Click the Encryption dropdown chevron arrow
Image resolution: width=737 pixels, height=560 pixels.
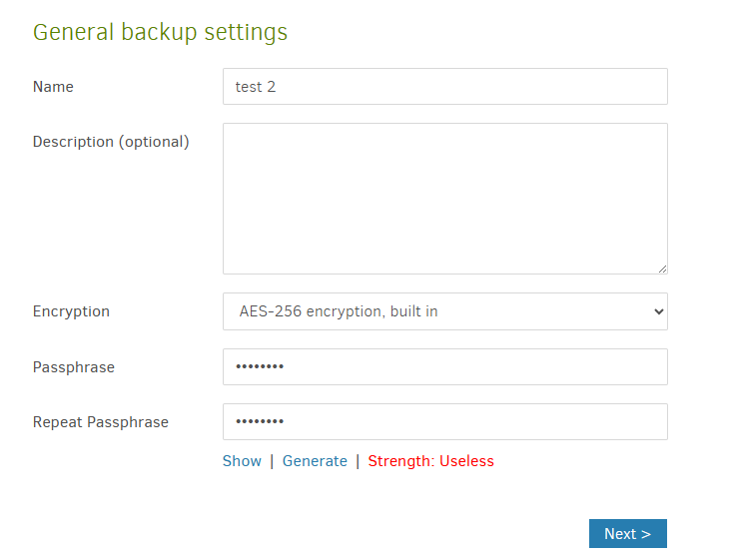pos(658,311)
